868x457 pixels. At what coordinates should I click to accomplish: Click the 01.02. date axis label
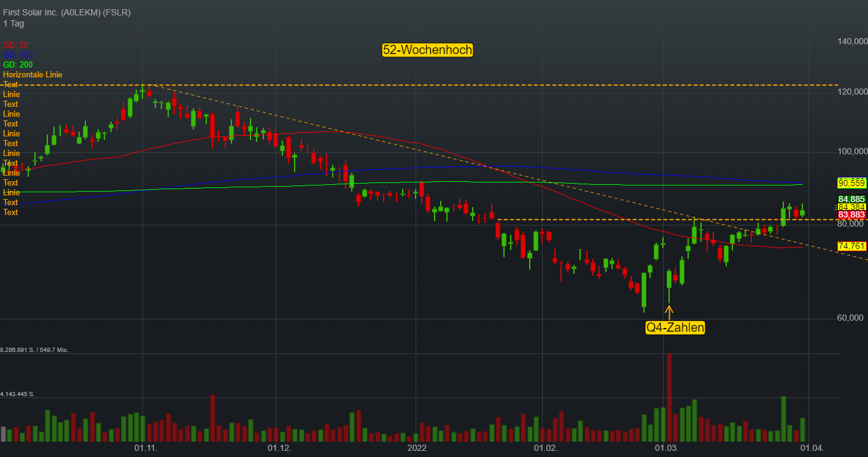(545, 448)
